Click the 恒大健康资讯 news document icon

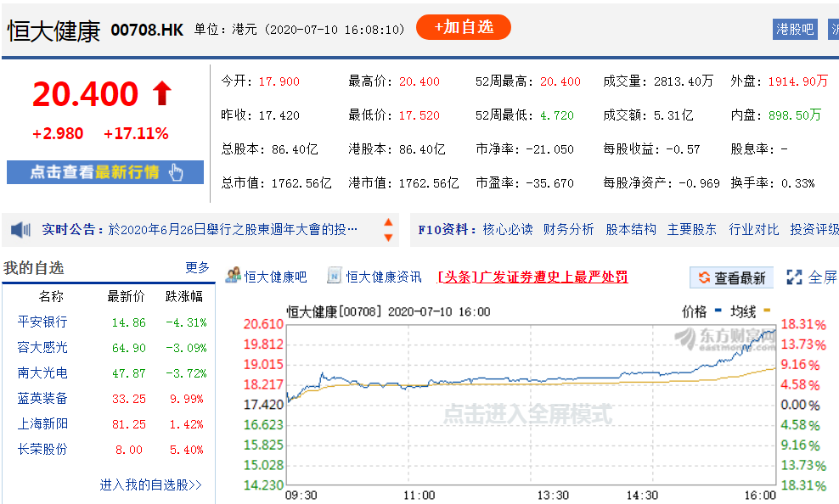(x=334, y=276)
